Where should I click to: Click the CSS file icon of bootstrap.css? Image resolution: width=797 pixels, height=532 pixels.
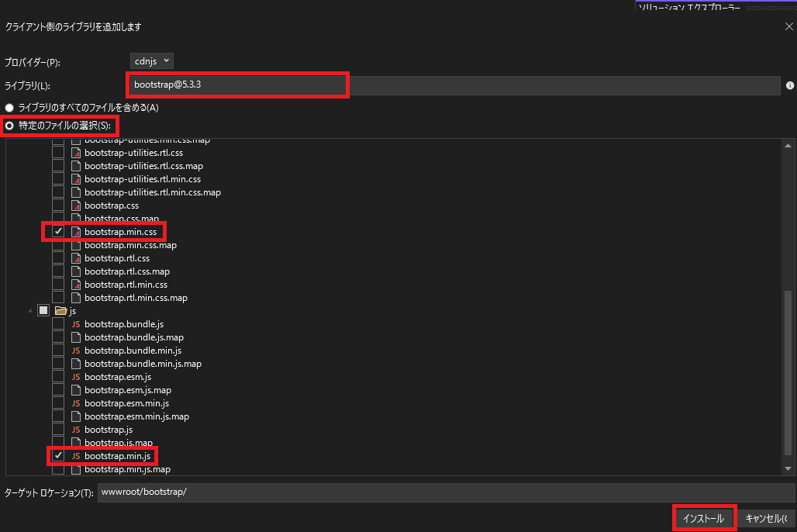click(76, 206)
